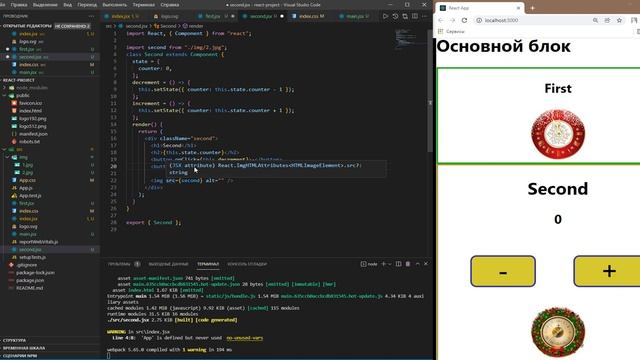
Task: Expand the Structure (Структура) section
Action: click(x=14, y=340)
